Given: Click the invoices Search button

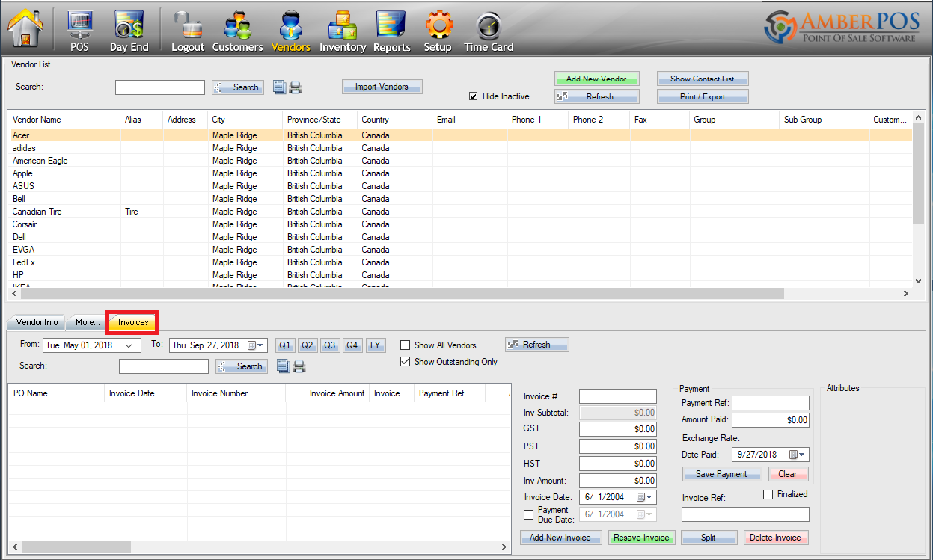Looking at the screenshot, I should 242,366.
